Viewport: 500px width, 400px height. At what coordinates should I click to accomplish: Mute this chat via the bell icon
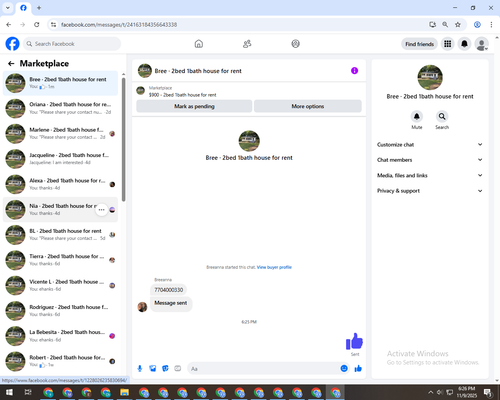pyautogui.click(x=417, y=116)
